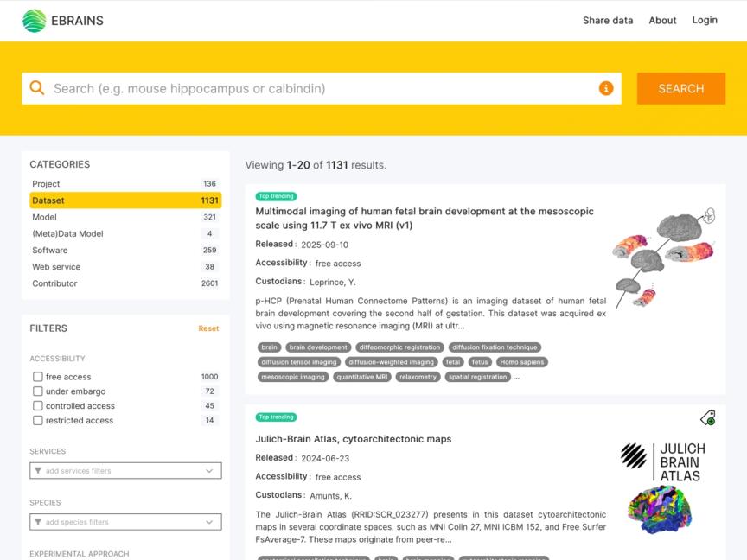Open the search info icon in search bar
The width and height of the screenshot is (747, 560).
[x=606, y=88]
